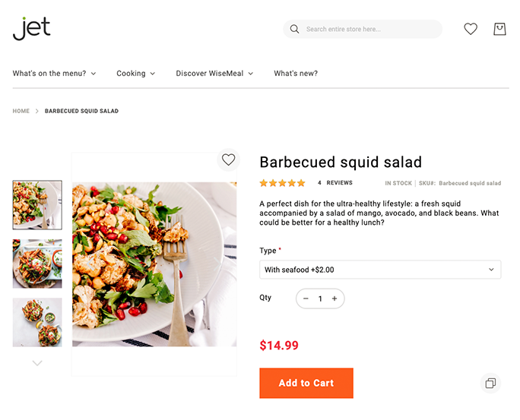Image resolution: width=520 pixels, height=420 pixels.
Task: Open the wishlist heart in header
Action: point(471,29)
